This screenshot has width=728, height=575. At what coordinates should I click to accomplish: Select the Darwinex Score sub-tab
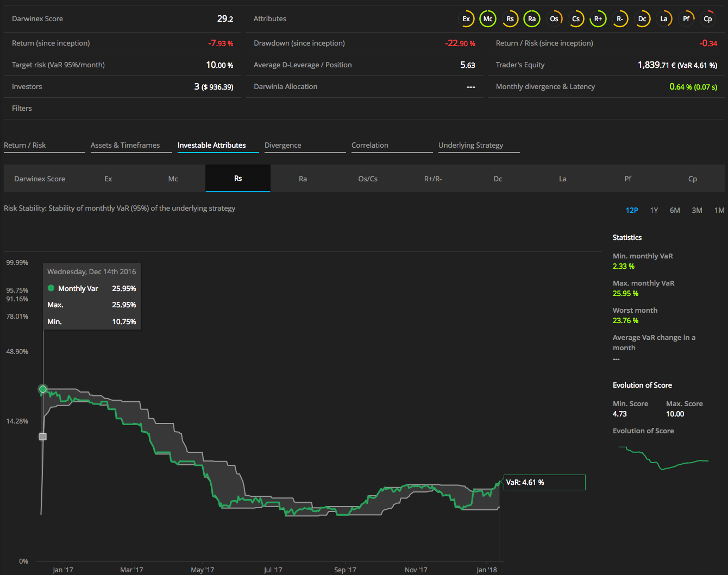(40, 179)
